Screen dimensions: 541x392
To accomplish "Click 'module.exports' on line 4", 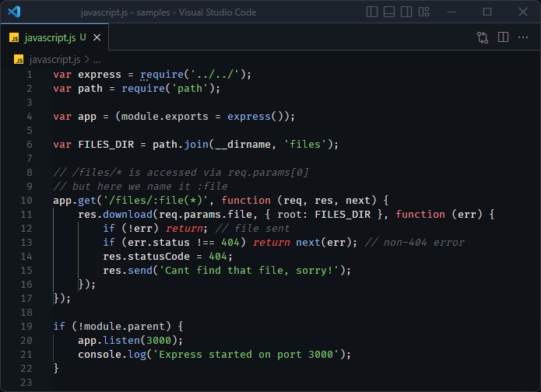I will click(165, 117).
